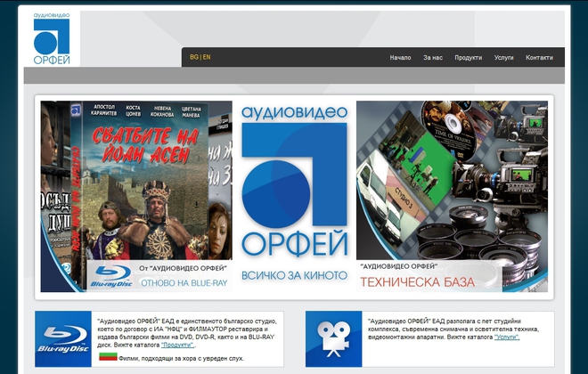588x374 pixels.
Task: Follow the "Услуги" catalog link
Action: pyautogui.click(x=507, y=337)
